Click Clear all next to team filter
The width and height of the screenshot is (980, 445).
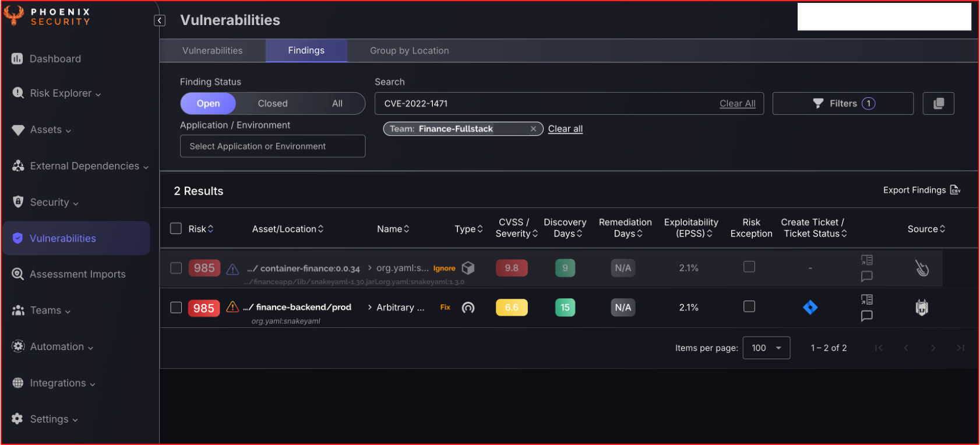[x=565, y=129]
